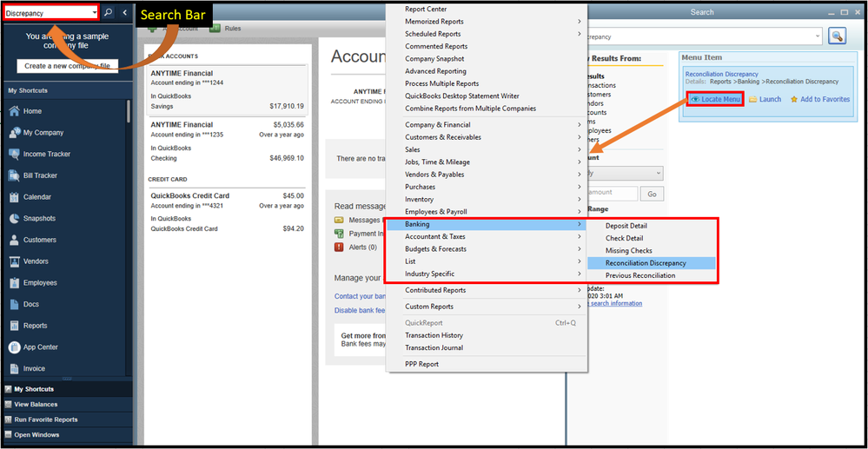The height and width of the screenshot is (449, 868).
Task: Select QuickBooks Credit Card account ***4321
Action: coord(227,212)
